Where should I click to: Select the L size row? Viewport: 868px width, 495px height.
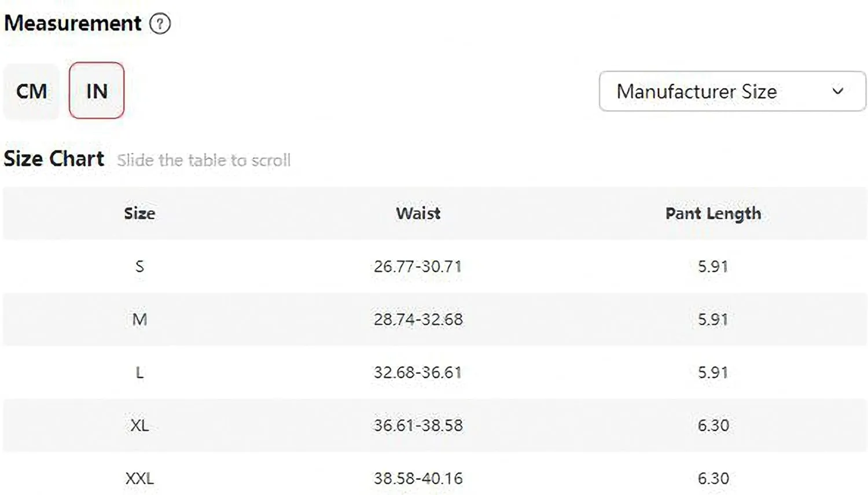point(435,372)
